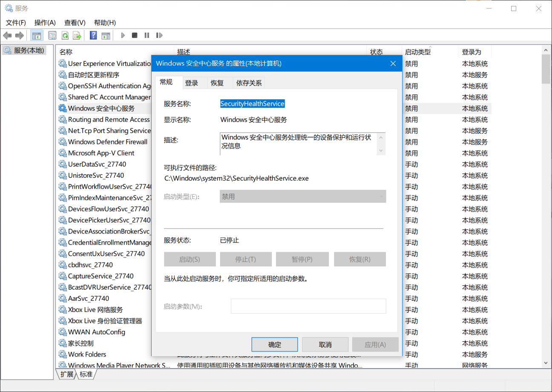
Task: Switch to the 扩展 view tab at bottom
Action: (67, 374)
